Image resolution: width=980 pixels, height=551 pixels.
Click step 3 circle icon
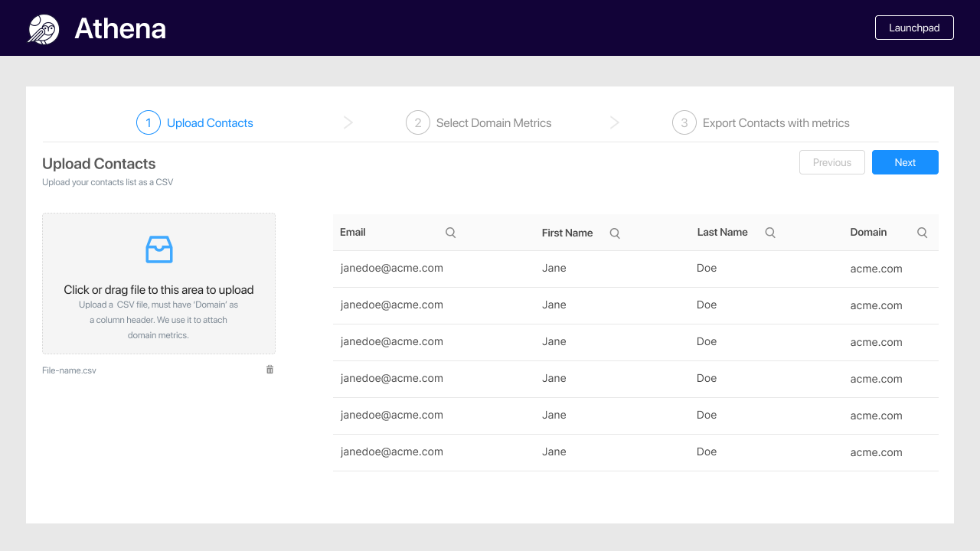coord(684,122)
